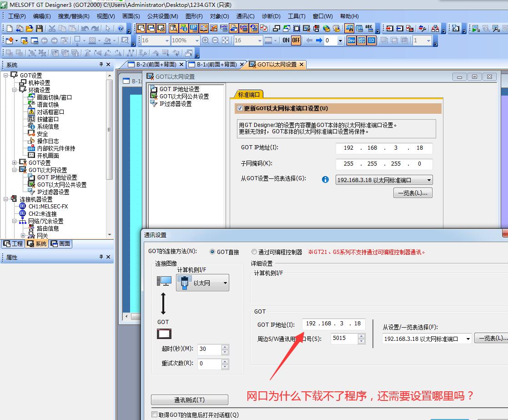Click the blue next arrow icon
The height and width of the screenshot is (420, 508).
click(x=319, y=40)
